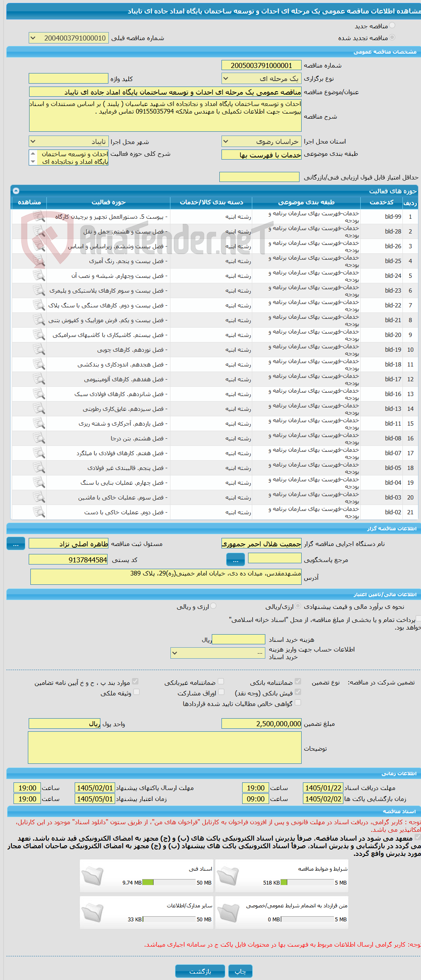Open view icon for row bld-28
421x980 pixels.
point(39,231)
